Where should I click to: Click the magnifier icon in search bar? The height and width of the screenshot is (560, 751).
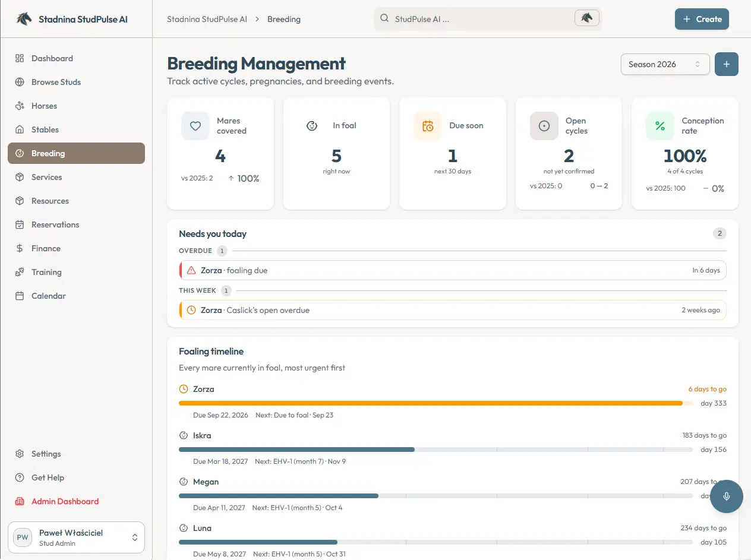(384, 18)
